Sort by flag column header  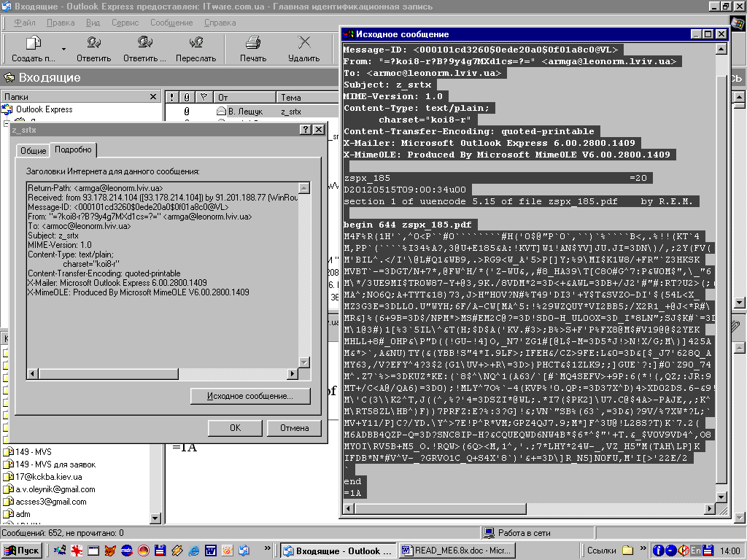[204, 97]
